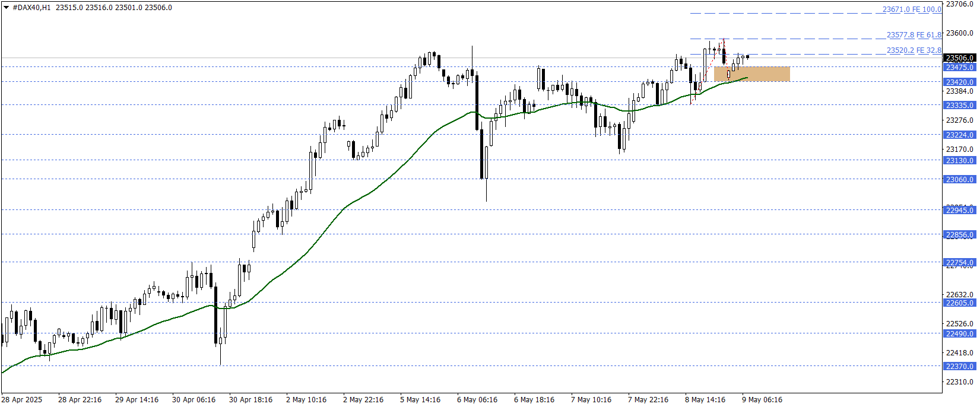The width and height of the screenshot is (980, 407).
Task: Click the #DAX40,H1 chart symbol title
Action: click(31, 8)
